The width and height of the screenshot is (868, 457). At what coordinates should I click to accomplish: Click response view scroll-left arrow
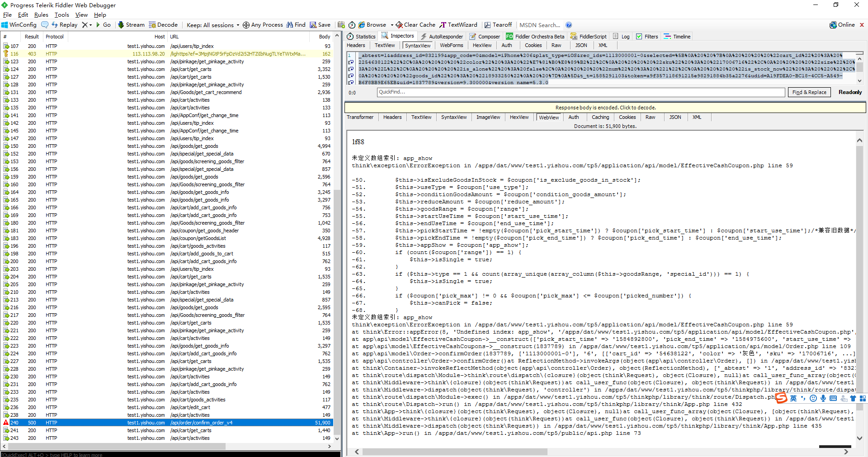pos(357,452)
